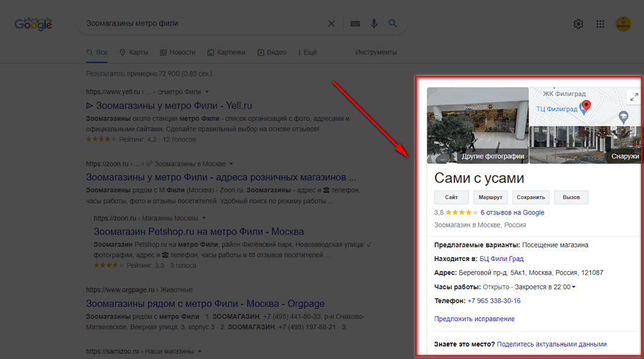Expand the map in knowledge panel

point(633,97)
